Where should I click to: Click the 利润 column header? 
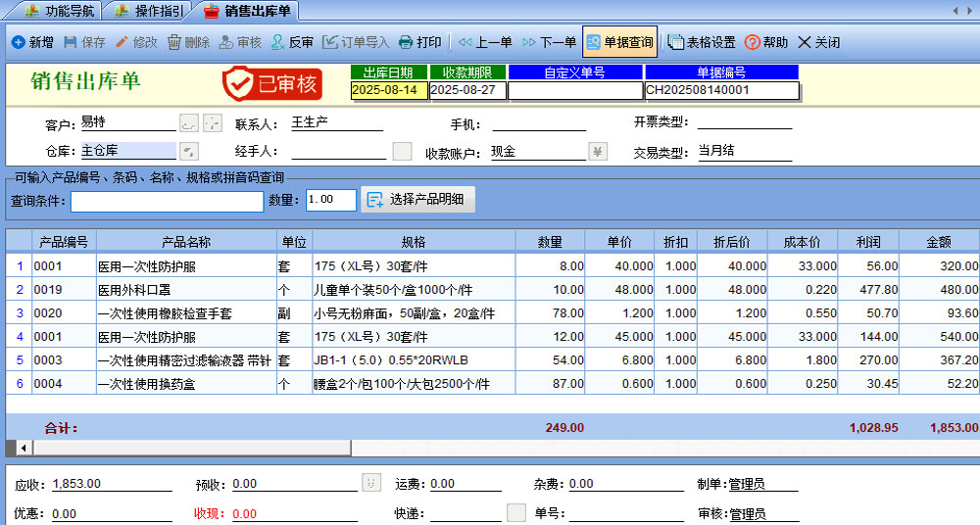pyautogui.click(x=868, y=242)
